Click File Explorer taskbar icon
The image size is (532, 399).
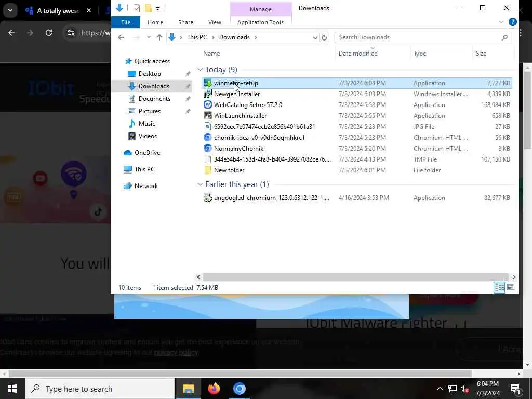click(x=188, y=389)
